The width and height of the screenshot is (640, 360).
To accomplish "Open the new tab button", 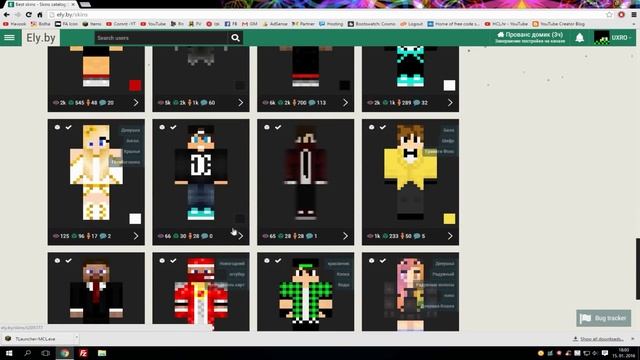I will 85,4.
